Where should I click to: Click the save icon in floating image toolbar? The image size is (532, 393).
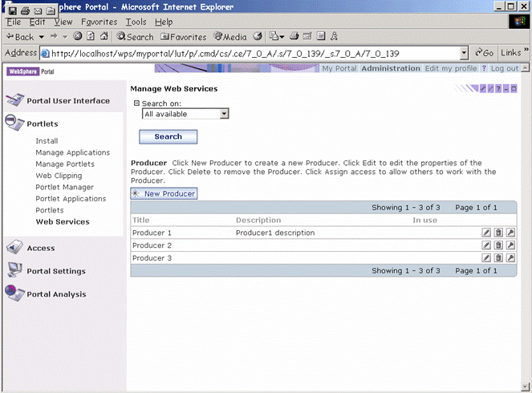13,11
